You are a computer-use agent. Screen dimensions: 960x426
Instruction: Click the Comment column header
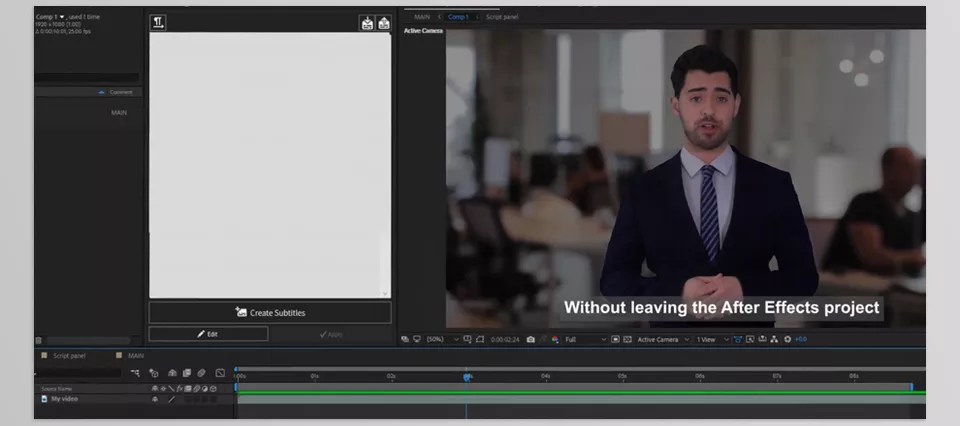click(x=121, y=92)
